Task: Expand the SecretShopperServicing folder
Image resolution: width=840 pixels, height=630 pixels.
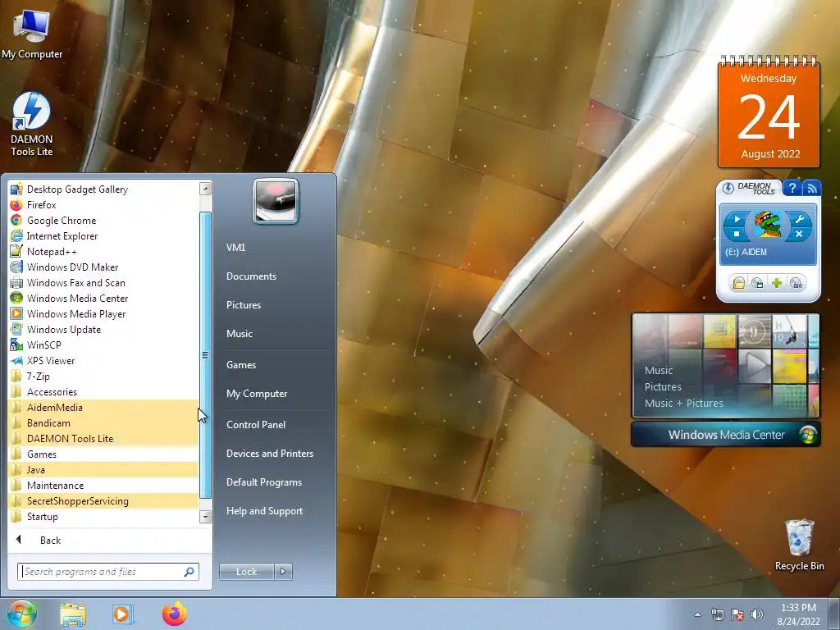Action: (x=103, y=500)
